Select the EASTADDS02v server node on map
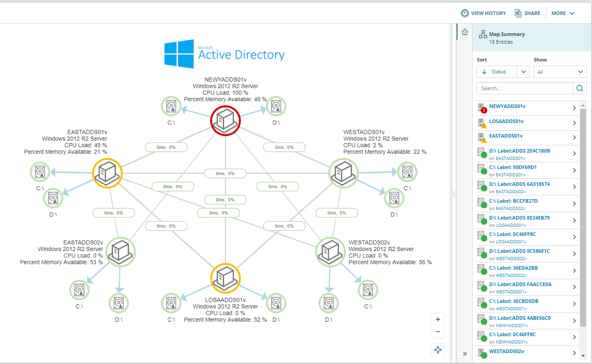The width and height of the screenshot is (592, 364). coord(121,251)
